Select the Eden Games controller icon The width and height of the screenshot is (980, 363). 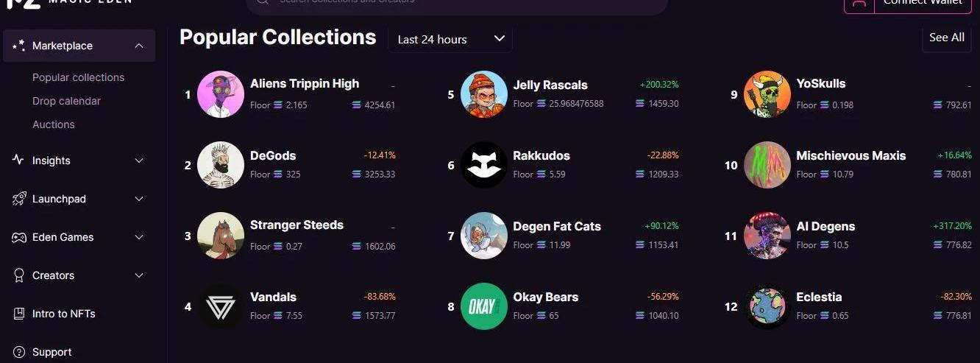click(19, 237)
